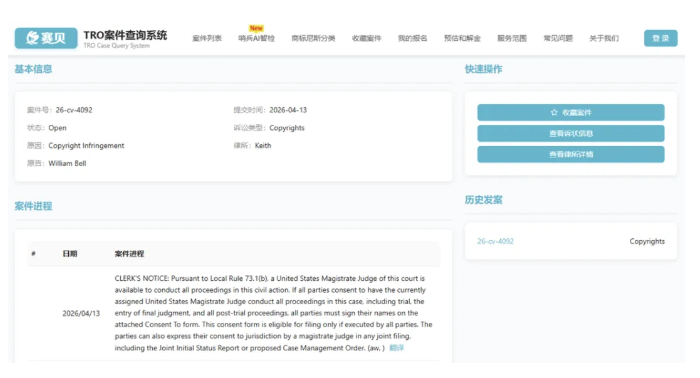700x378 pixels.
Task: Click the star icon on the 收藏案件 button
Action: coord(554,112)
